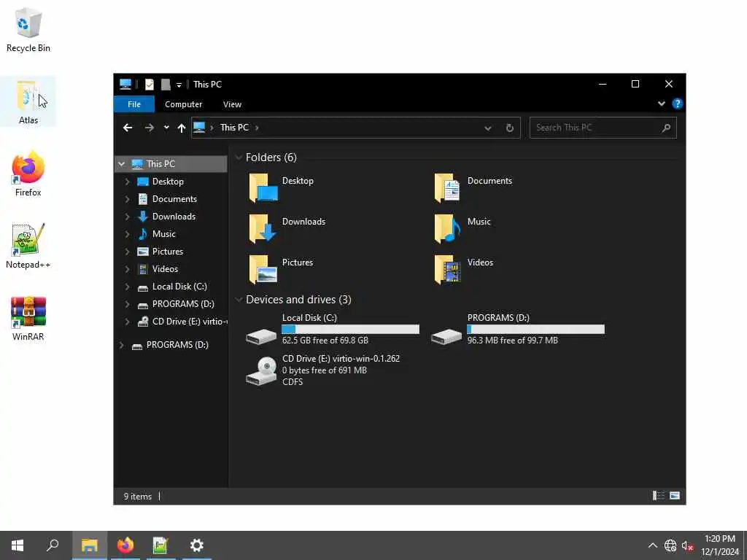Open the address bar history dropdown
The image size is (747, 560).
click(x=487, y=128)
